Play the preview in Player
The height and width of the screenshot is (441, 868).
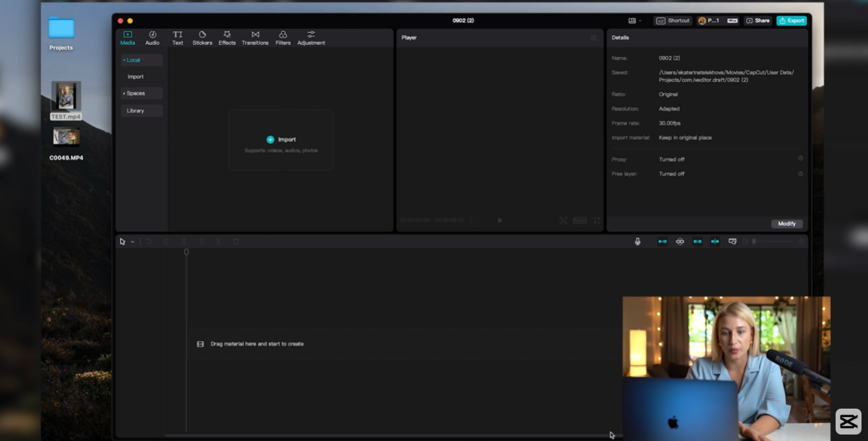point(499,220)
